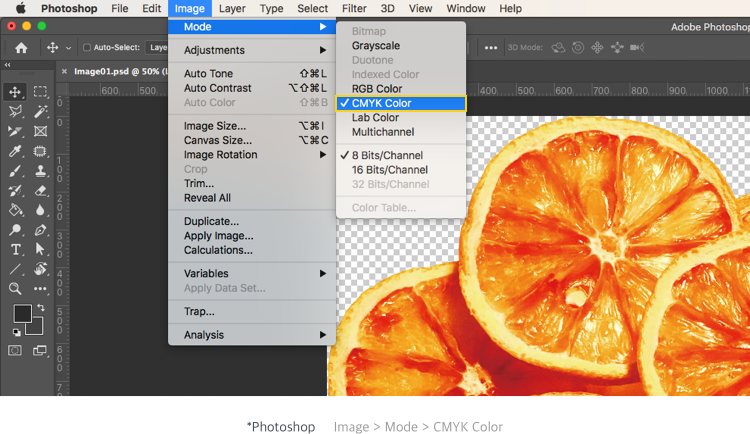Click the 3D roll mode icon
Image resolution: width=750 pixels, height=434 pixels.
pyautogui.click(x=578, y=47)
